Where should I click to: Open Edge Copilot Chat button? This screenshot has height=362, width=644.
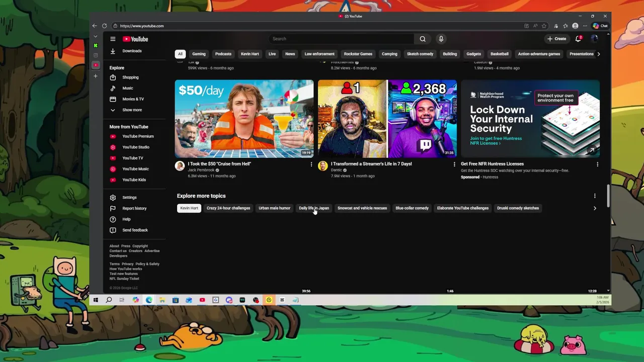coord(600,26)
